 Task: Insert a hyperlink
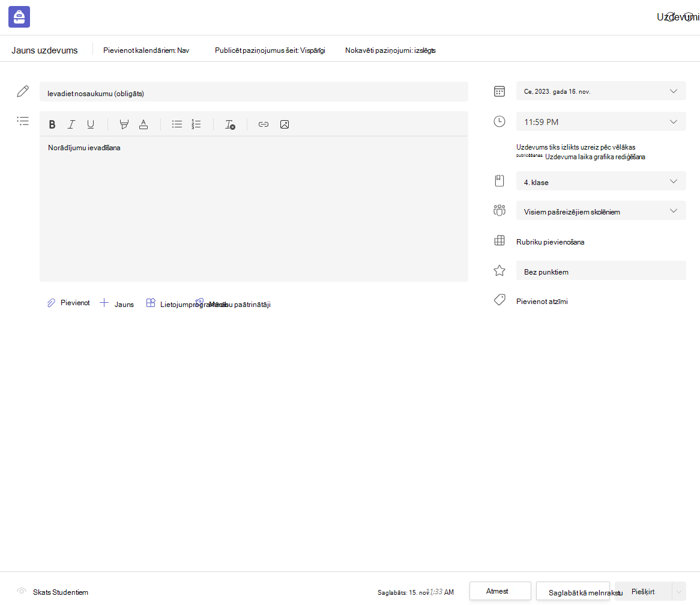tap(264, 124)
